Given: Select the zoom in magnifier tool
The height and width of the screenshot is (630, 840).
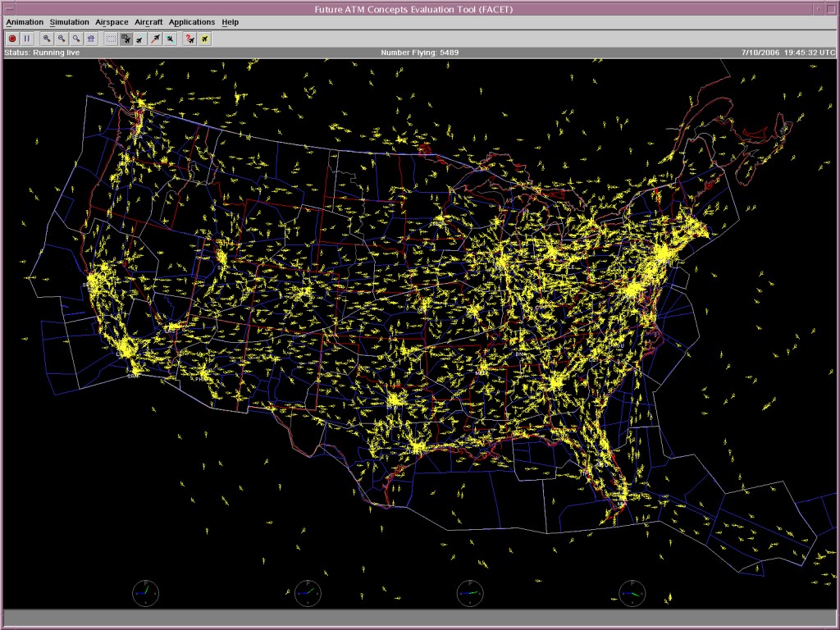Looking at the screenshot, I should [x=47, y=39].
